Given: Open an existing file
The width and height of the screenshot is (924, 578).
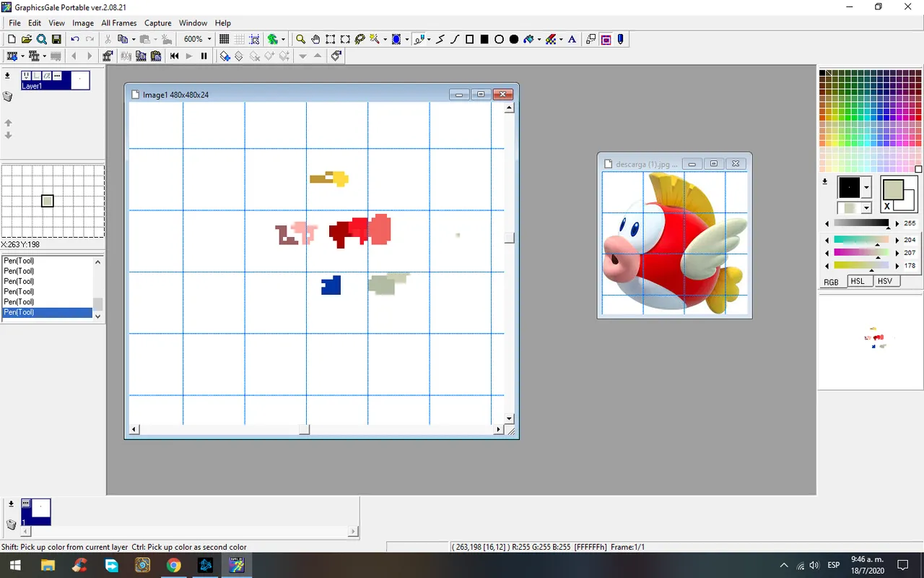Looking at the screenshot, I should point(26,39).
